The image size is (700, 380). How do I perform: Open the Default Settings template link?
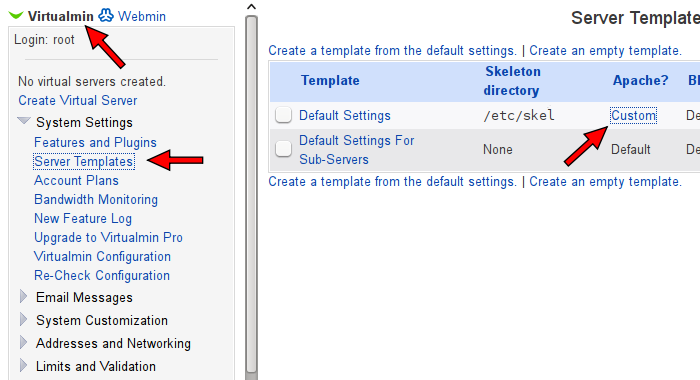pyautogui.click(x=345, y=116)
